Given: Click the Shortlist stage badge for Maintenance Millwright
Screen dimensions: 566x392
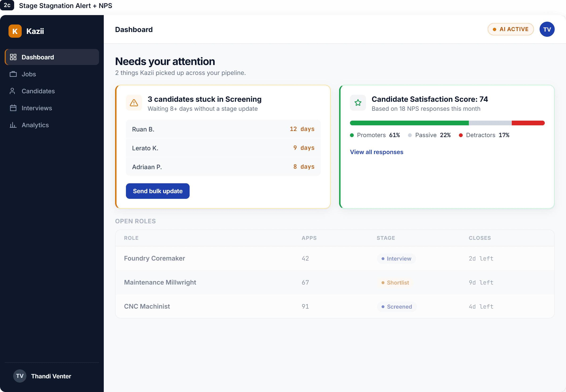Looking at the screenshot, I should coord(395,282).
